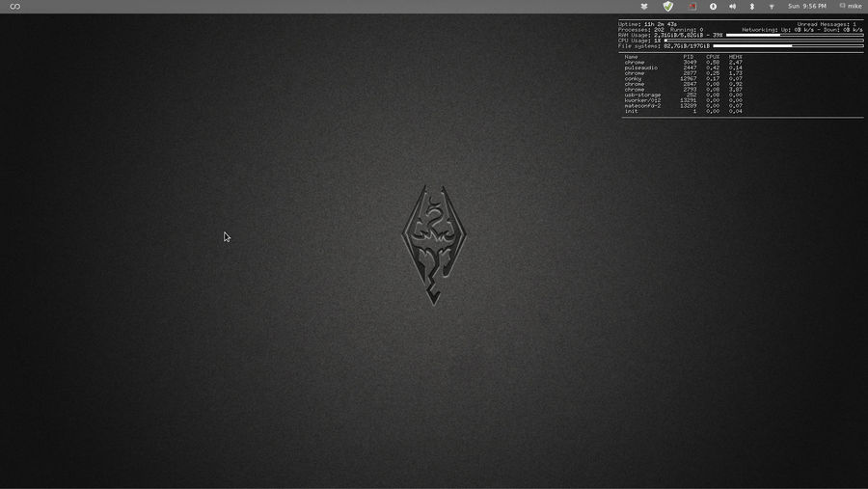Open the Dropbox tray icon

click(644, 7)
